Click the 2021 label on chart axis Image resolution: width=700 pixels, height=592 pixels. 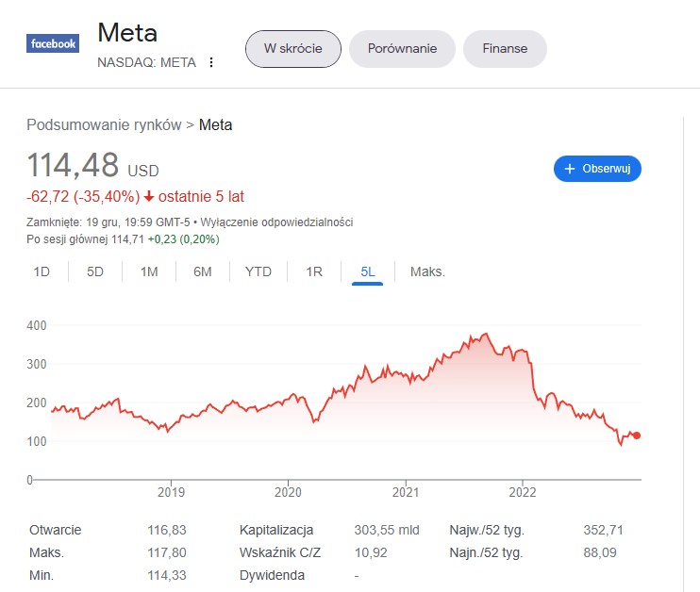(x=406, y=492)
